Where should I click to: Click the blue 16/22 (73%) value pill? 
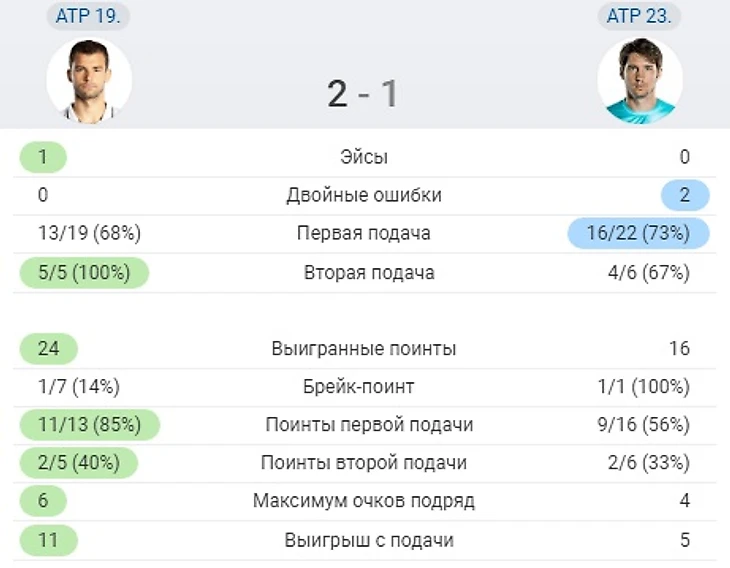[x=638, y=233]
